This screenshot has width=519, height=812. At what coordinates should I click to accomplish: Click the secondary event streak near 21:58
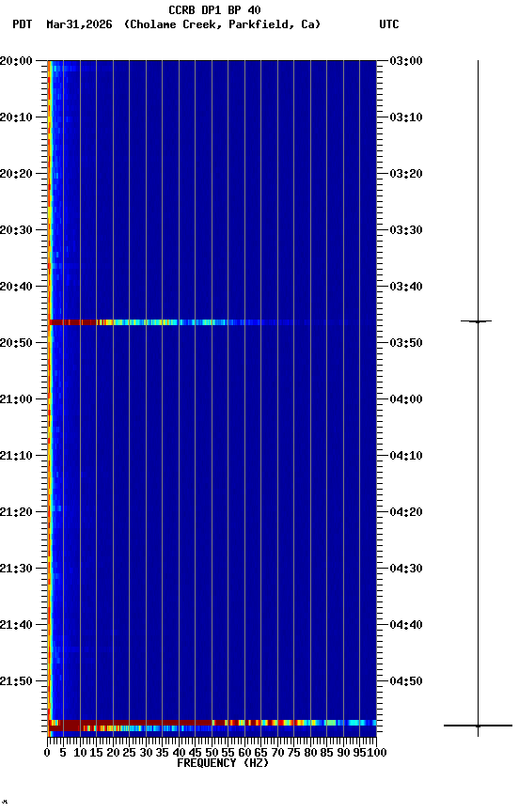(x=212, y=728)
